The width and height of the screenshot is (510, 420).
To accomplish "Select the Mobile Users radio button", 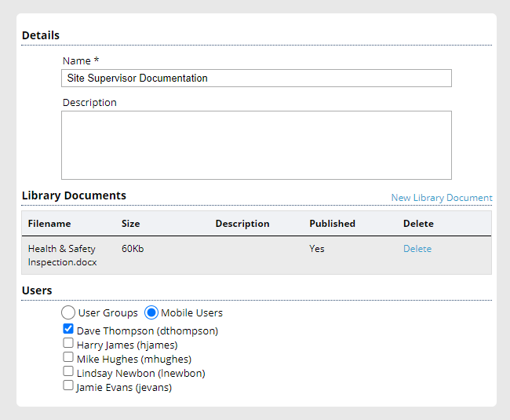I will click(151, 312).
